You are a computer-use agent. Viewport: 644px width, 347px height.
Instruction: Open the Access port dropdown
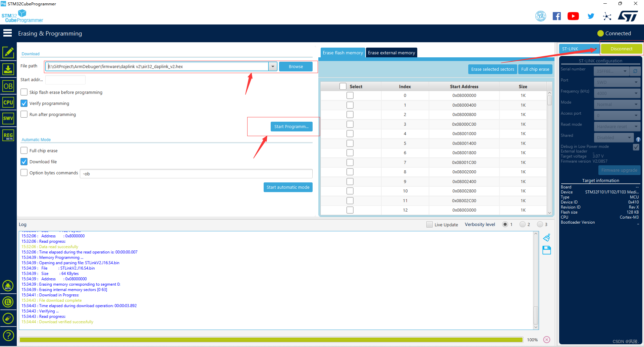(x=617, y=115)
